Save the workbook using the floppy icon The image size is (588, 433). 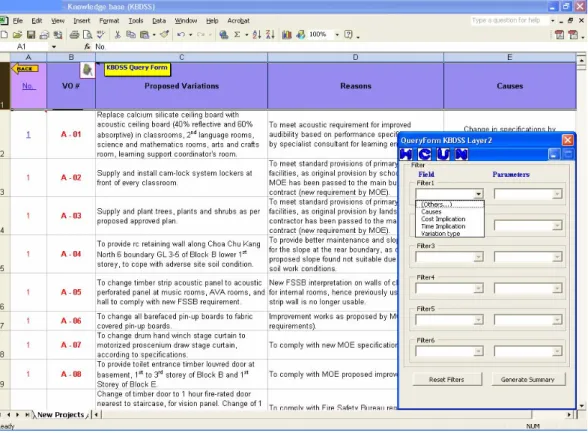(x=31, y=35)
